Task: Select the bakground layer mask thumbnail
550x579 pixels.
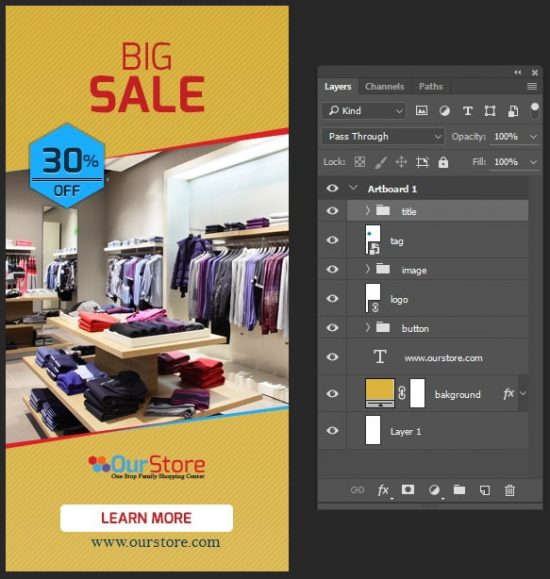Action: click(417, 393)
